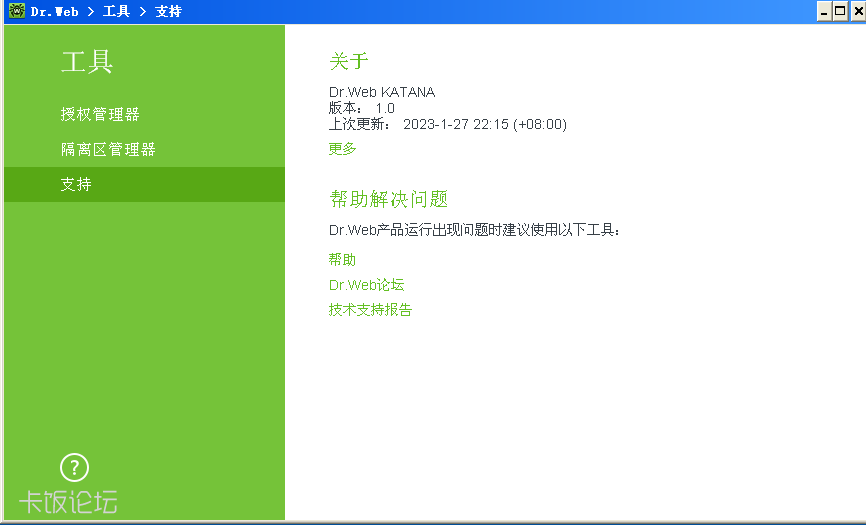Screen dimensions: 866x525
Task: Click the 版本 1.0 text
Action: [x=362, y=108]
